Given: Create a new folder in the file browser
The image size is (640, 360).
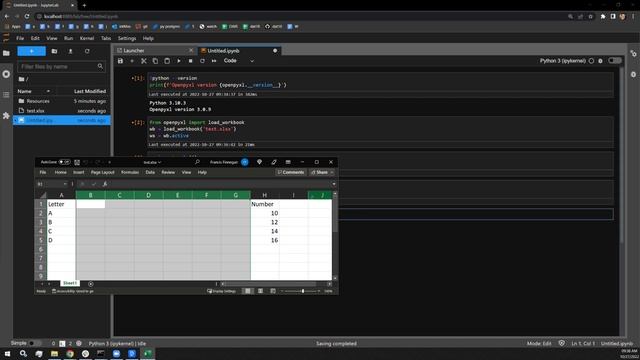Looking at the screenshot, I should click(54, 51).
